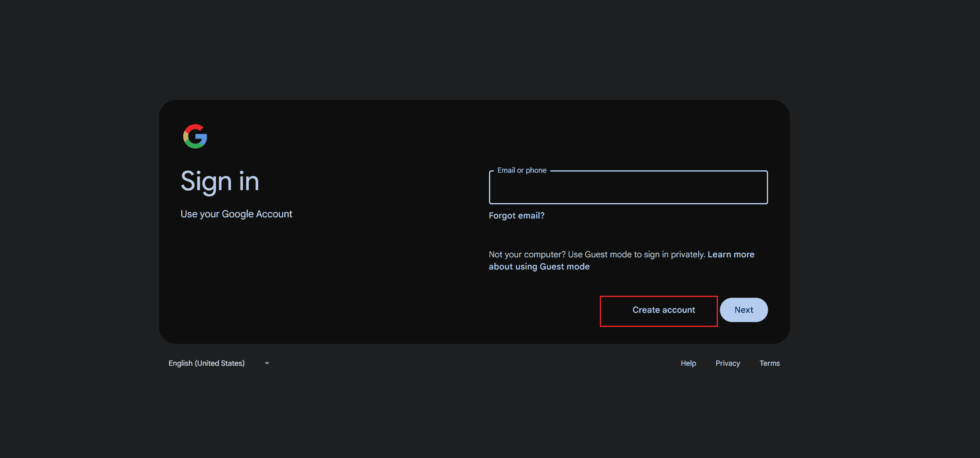Click the 'Not your computer?' guest mode text

tap(597, 254)
